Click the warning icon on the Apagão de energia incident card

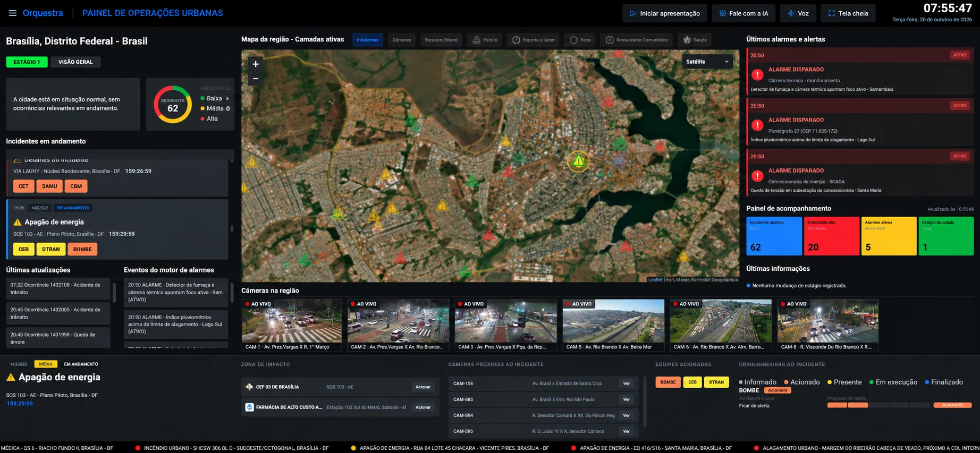pos(18,222)
